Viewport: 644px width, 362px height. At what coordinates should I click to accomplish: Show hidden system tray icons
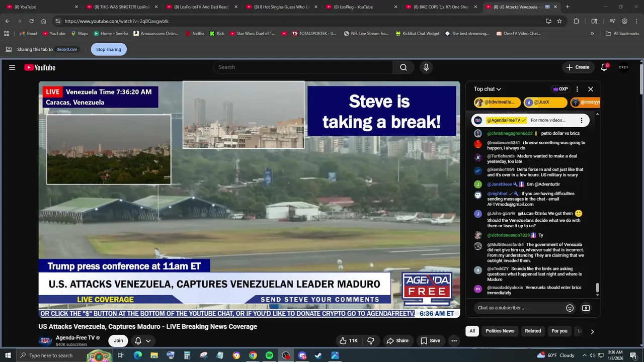(584, 355)
